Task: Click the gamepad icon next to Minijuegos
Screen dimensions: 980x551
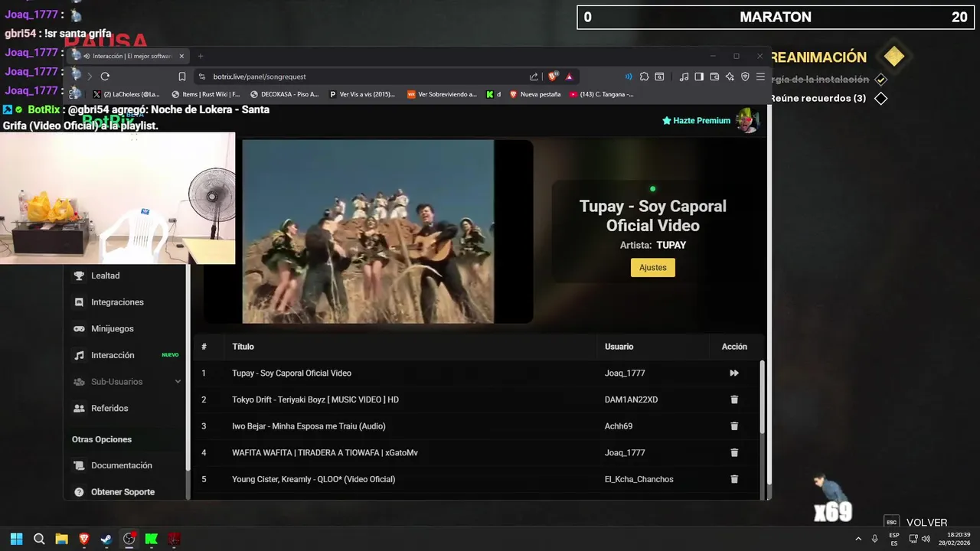Action: [x=79, y=328]
